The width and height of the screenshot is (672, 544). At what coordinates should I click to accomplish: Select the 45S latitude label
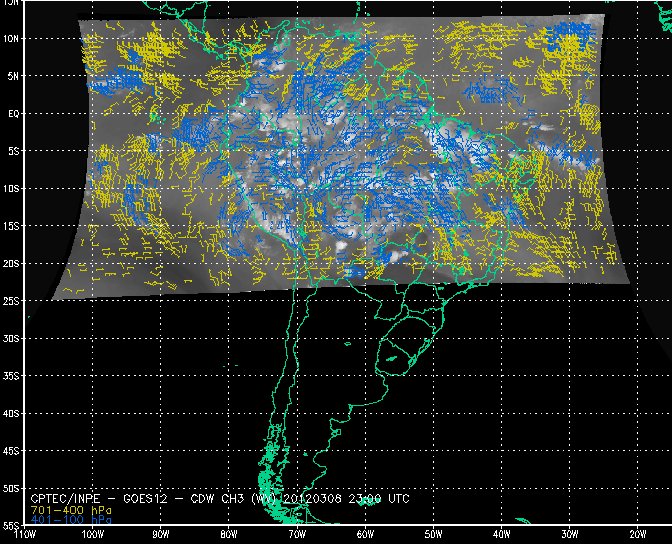(x=11, y=451)
